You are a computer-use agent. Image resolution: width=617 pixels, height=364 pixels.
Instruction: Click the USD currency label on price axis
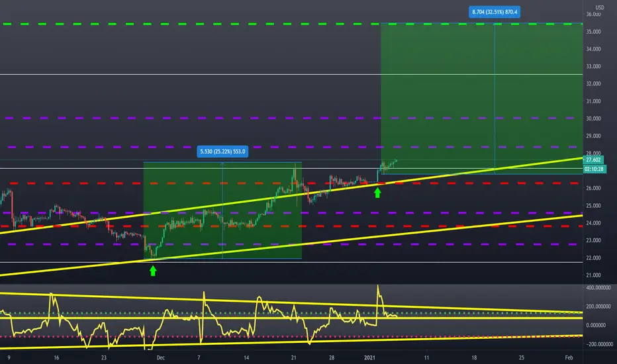click(x=599, y=7)
